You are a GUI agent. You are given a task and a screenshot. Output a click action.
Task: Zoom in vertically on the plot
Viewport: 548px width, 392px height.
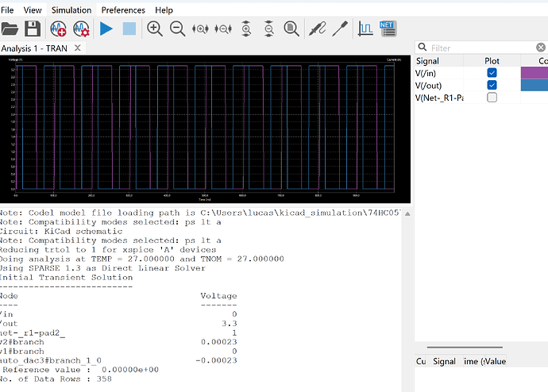(x=246, y=29)
